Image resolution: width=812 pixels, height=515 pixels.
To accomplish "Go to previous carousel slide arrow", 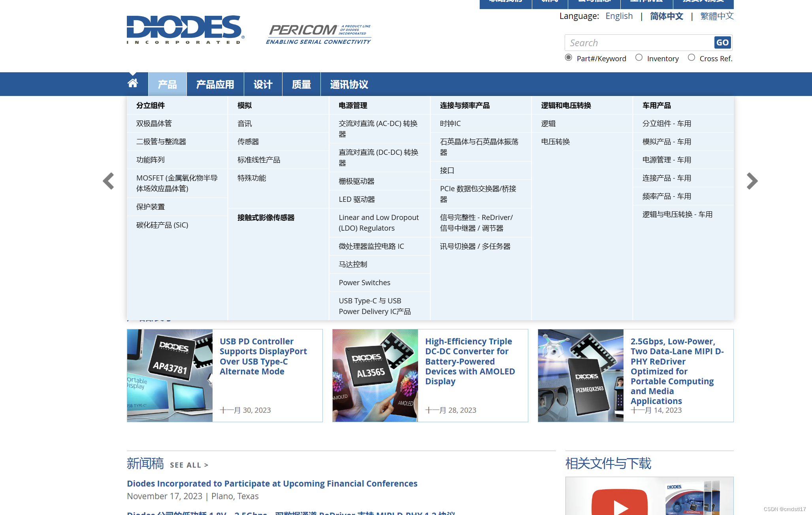I will tap(108, 181).
